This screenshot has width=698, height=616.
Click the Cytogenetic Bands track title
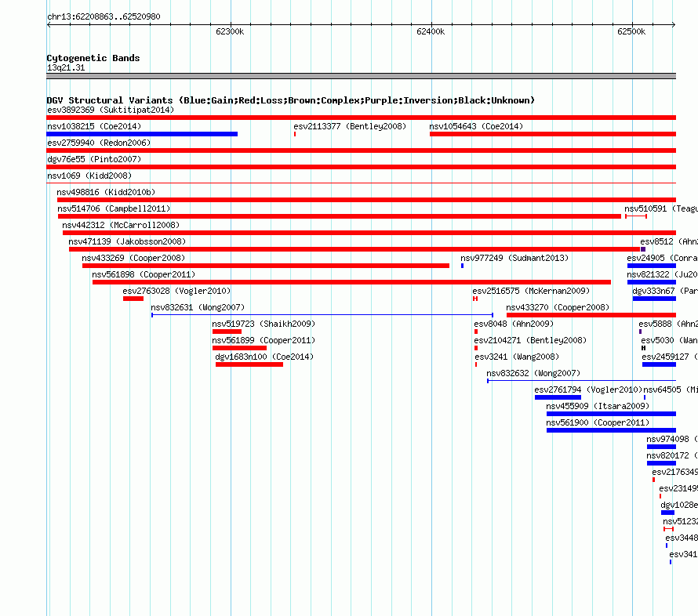click(93, 58)
